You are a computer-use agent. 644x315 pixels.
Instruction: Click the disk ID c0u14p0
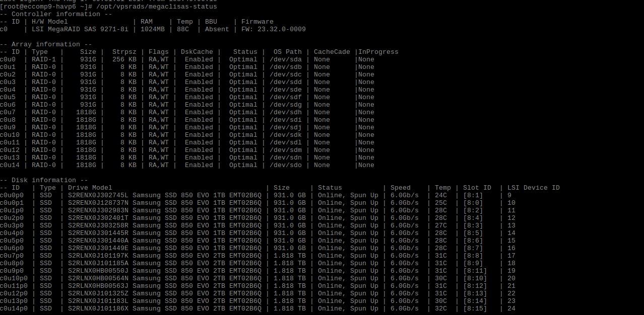pos(15,308)
